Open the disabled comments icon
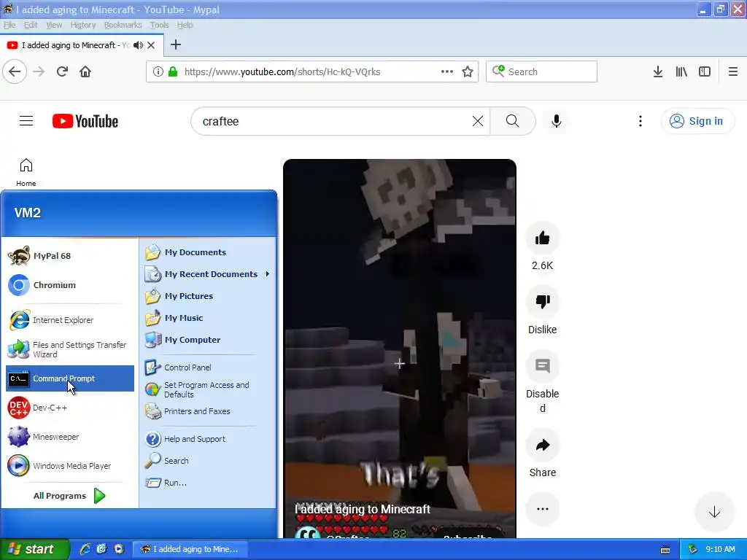The image size is (747, 560). 542,366
